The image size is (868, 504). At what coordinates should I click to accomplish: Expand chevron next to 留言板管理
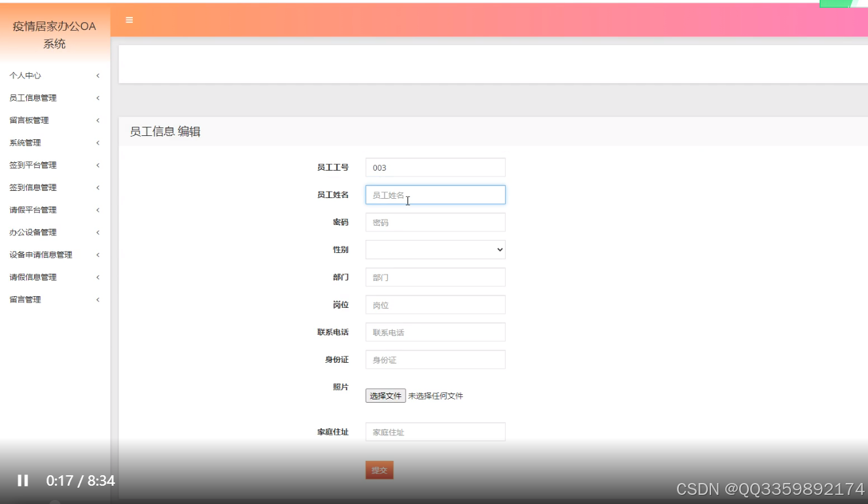coord(98,120)
